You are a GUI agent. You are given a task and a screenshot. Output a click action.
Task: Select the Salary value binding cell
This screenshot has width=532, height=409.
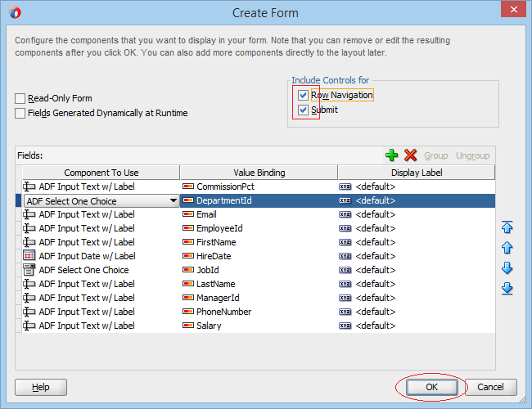pyautogui.click(x=259, y=326)
